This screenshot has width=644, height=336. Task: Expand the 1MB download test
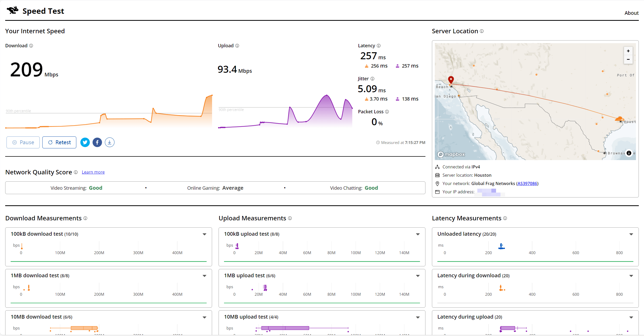(x=205, y=276)
